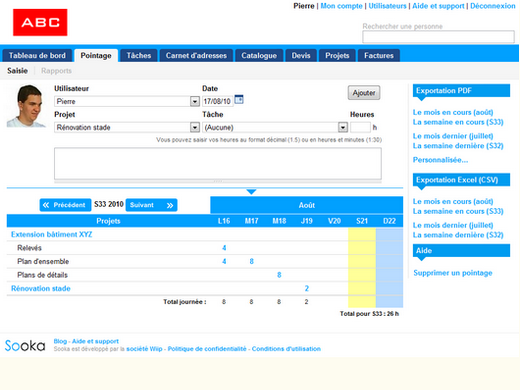Open the Carnet d'adresses tab
Viewport: 520px width, 390px height.
pos(196,55)
